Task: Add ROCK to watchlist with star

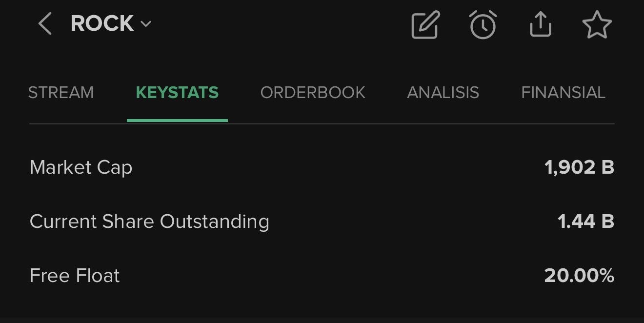Action: coord(597,25)
